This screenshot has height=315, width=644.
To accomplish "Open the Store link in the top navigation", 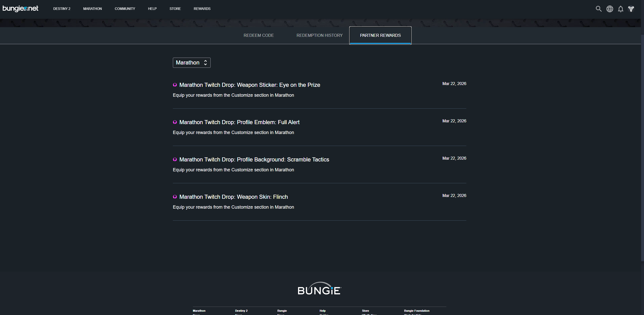I will click(175, 9).
